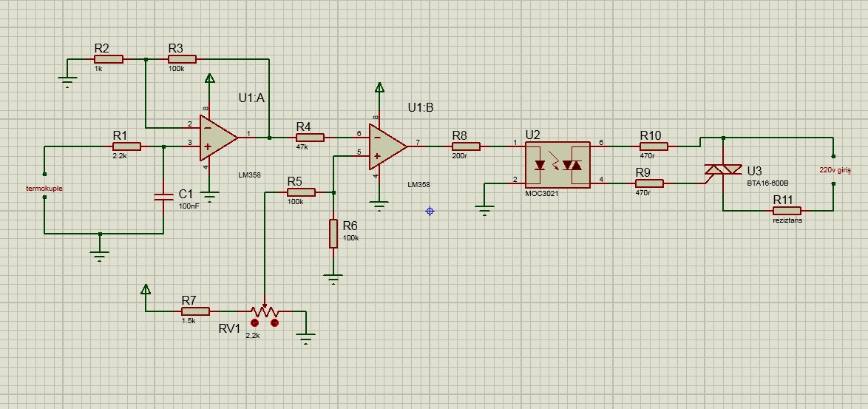The width and height of the screenshot is (868, 409).
Task: Select the ground symbol below R6
Action: [334, 279]
